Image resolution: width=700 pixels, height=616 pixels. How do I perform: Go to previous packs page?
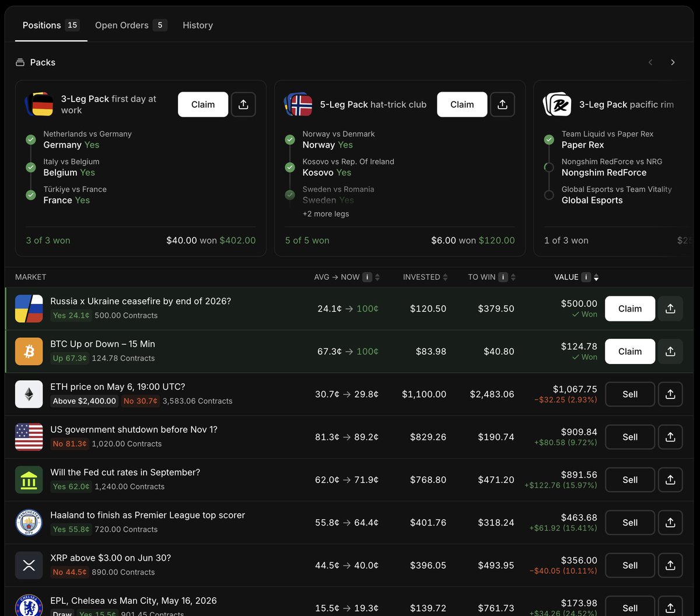(x=650, y=62)
